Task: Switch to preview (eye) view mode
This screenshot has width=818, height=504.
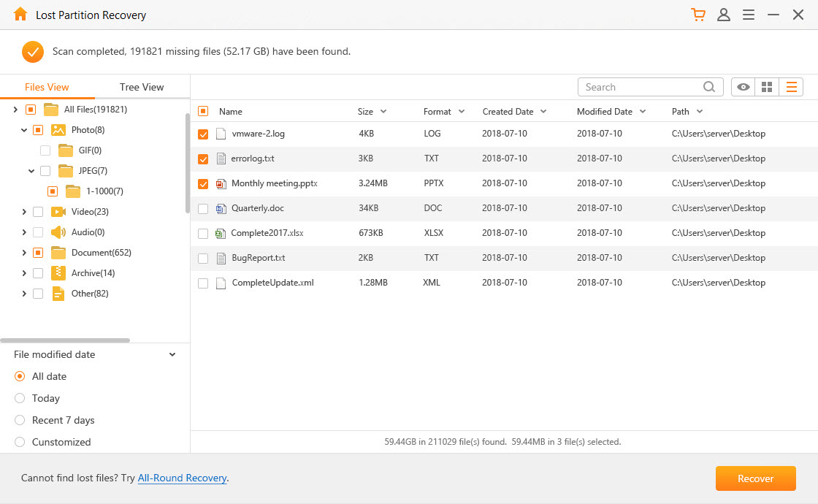Action: (x=743, y=87)
